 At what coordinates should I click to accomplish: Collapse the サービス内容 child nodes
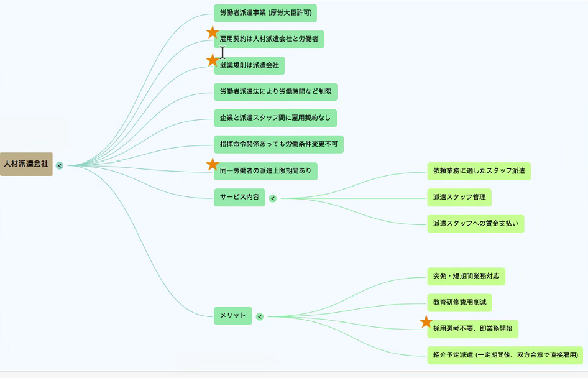[x=272, y=198]
